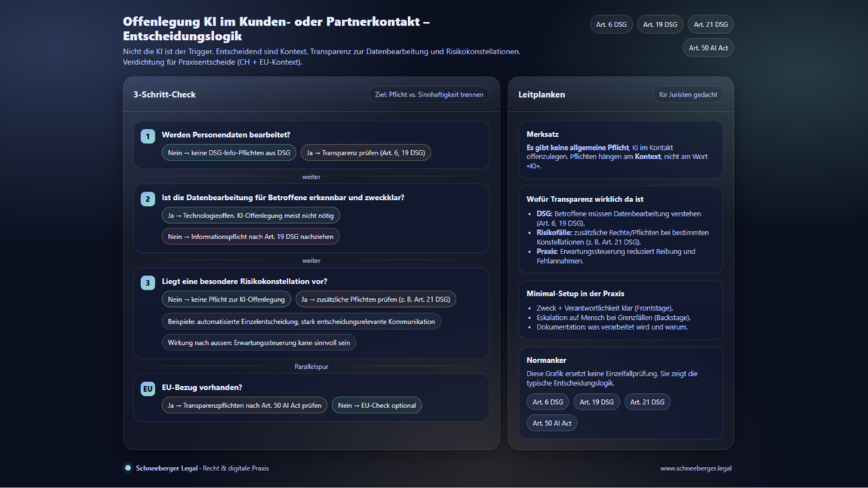Click the Art. 50 AI Act badge top right
The image size is (868, 488).
708,47
